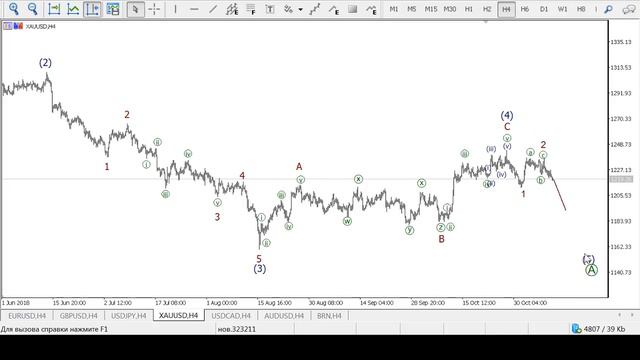Click the 1140.73 price scale value
Viewport: 640px width, 360px height.
pos(620,272)
